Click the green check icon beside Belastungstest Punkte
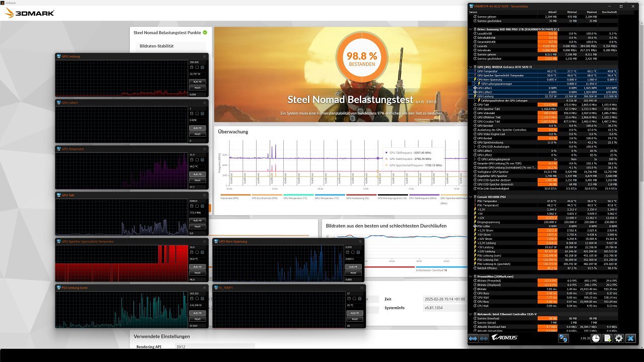This screenshot has height=362, width=644. (x=205, y=33)
